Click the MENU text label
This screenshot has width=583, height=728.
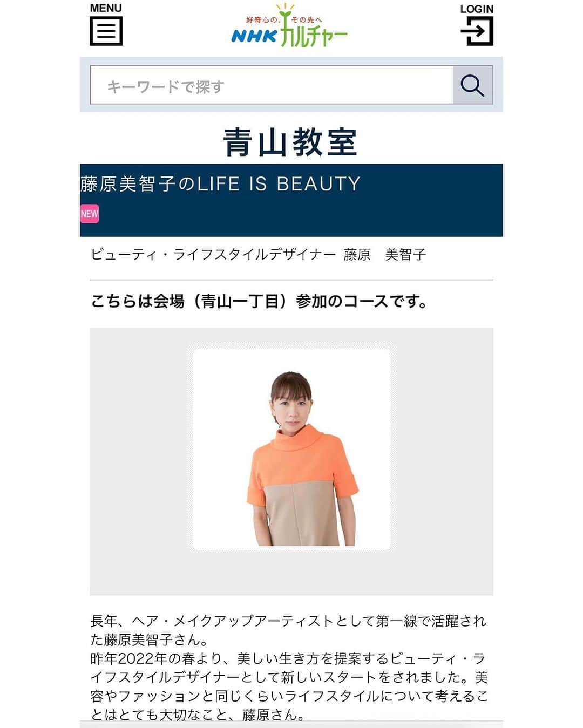click(x=106, y=8)
